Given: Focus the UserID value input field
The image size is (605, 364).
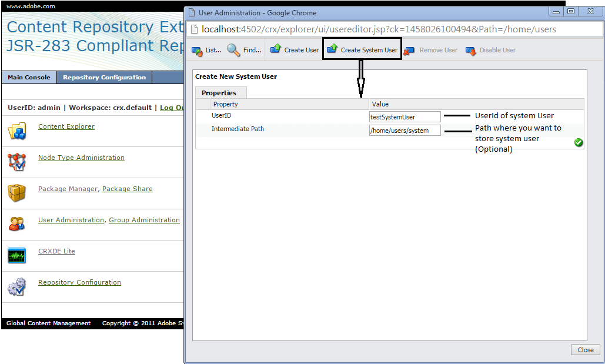Looking at the screenshot, I should pyautogui.click(x=405, y=117).
